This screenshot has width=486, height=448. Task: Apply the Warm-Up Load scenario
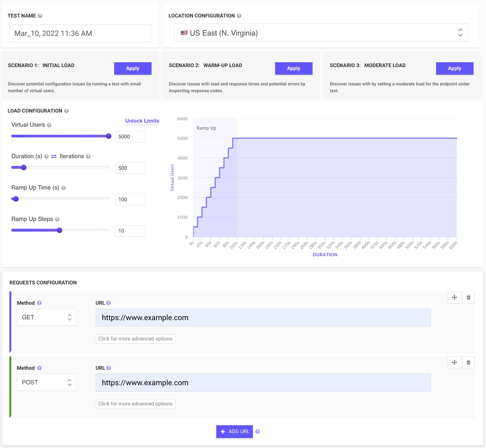pyautogui.click(x=293, y=68)
